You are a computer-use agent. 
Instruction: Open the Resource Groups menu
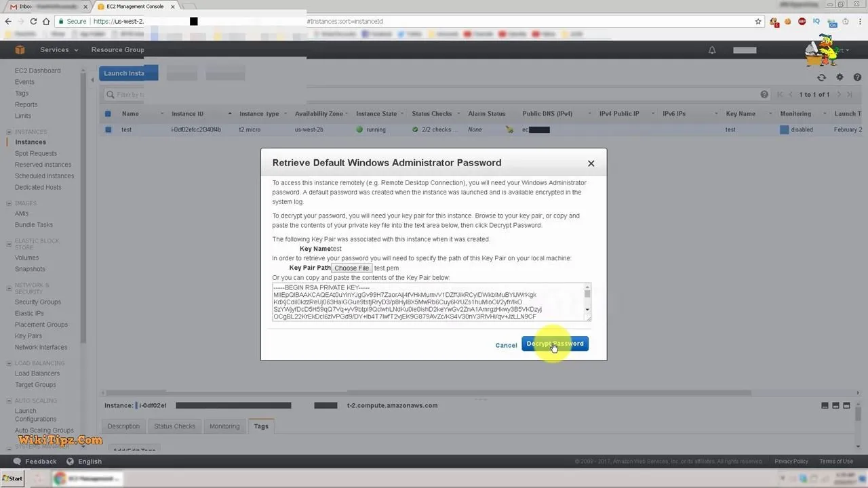click(x=118, y=49)
